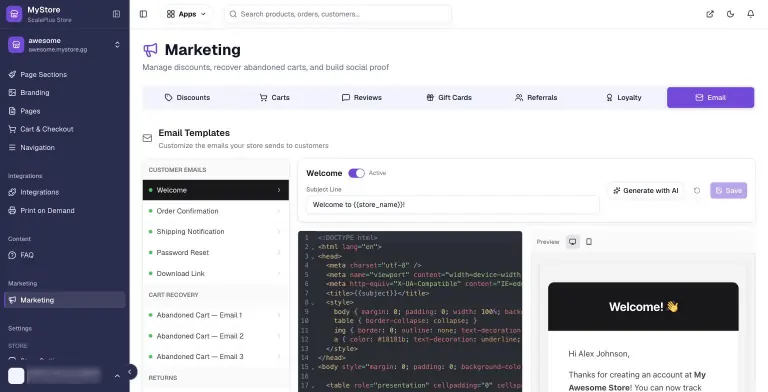This screenshot has height=392, width=768.
Task: Collapse sidebar with round arrow button
Action: pos(130,372)
